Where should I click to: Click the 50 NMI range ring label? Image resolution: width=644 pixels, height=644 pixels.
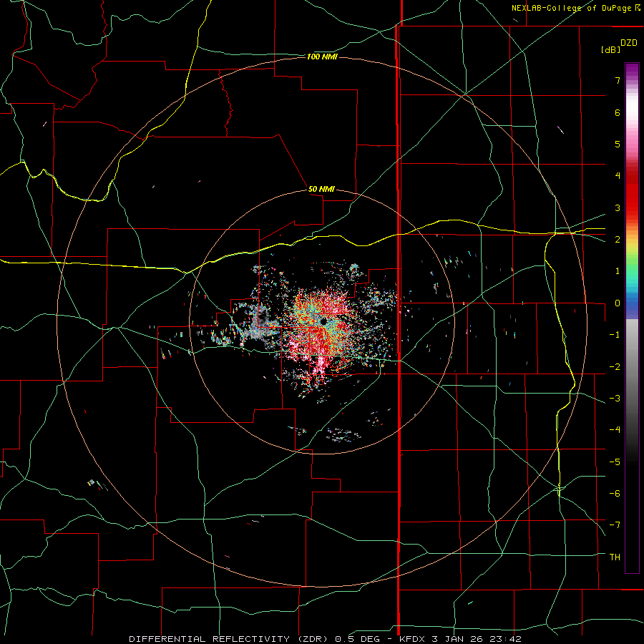point(321,189)
